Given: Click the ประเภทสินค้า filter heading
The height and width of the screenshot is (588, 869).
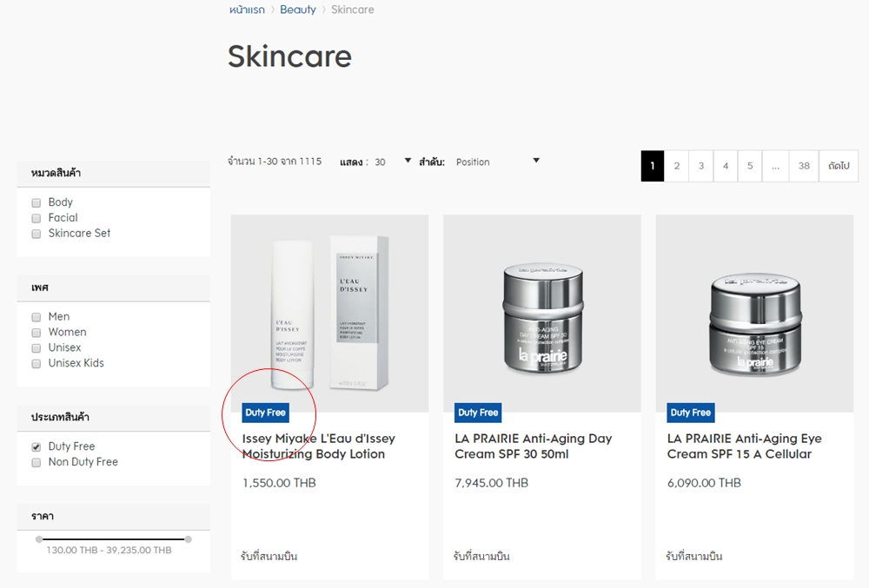Looking at the screenshot, I should [x=60, y=417].
